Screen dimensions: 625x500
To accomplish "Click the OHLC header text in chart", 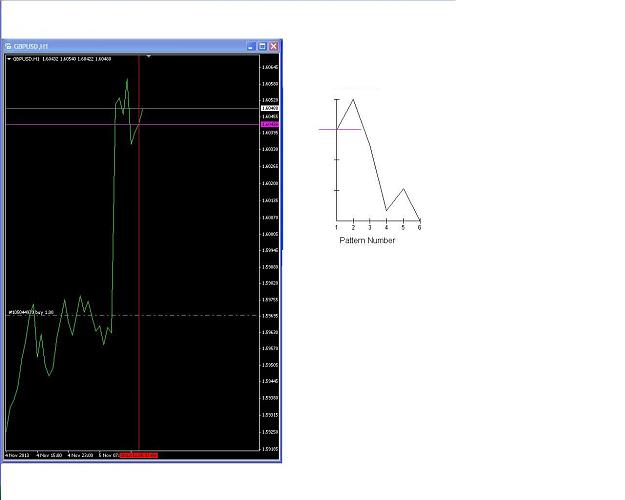I will click(x=62, y=59).
